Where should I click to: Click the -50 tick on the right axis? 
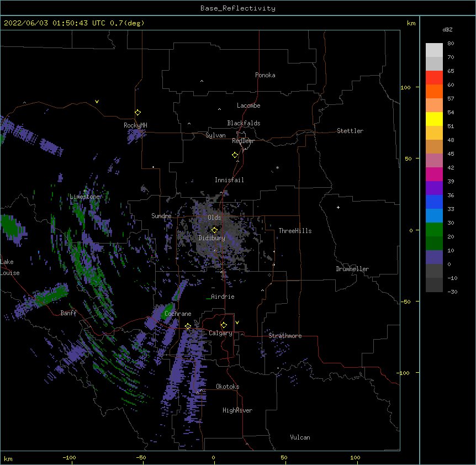point(405,302)
